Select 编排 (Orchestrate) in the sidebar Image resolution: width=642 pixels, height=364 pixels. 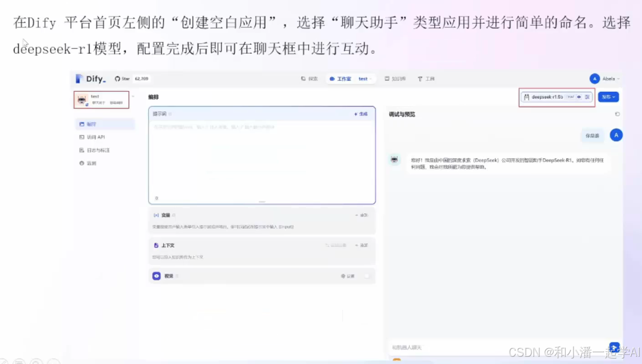point(105,124)
